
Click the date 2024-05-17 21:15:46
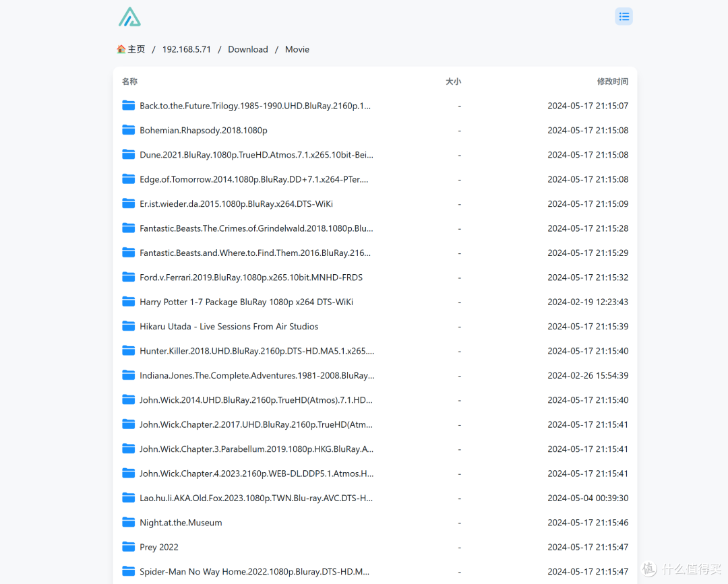(588, 523)
